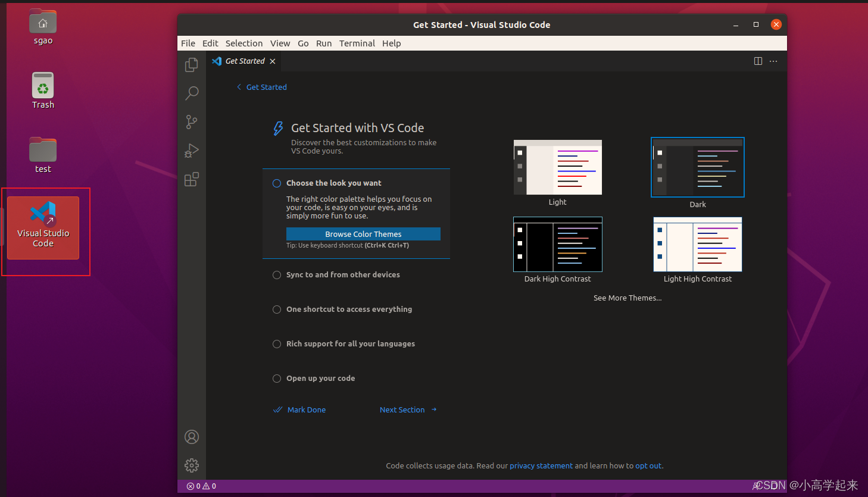
Task: Open the privacy statement link
Action: (541, 466)
